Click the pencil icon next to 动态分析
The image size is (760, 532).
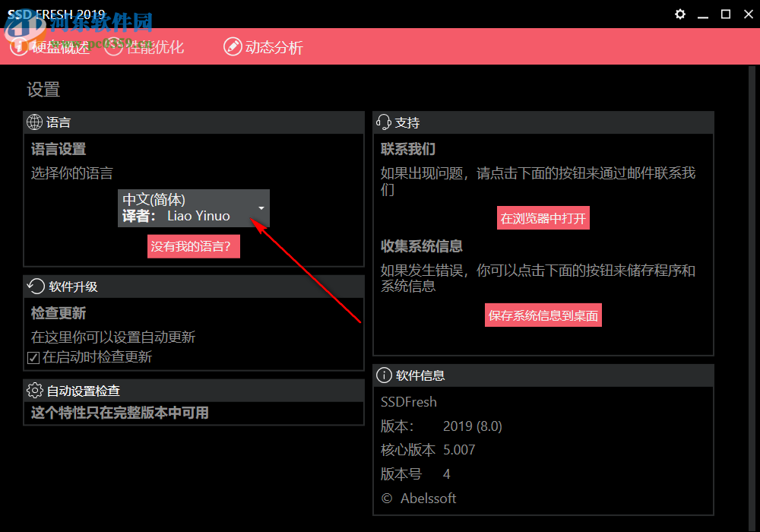pos(233,46)
